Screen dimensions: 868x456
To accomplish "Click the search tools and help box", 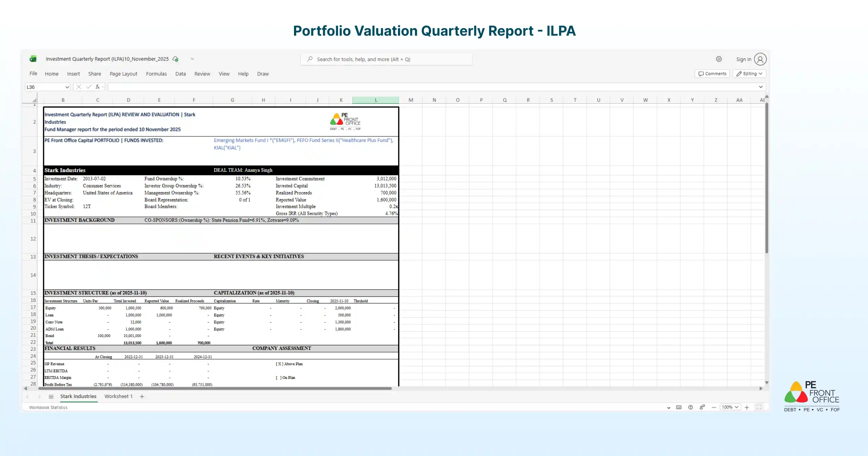I will (x=386, y=59).
